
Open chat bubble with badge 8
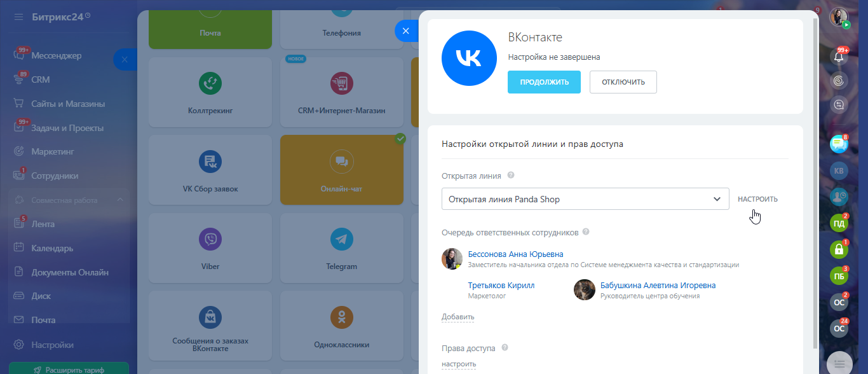[x=839, y=144]
